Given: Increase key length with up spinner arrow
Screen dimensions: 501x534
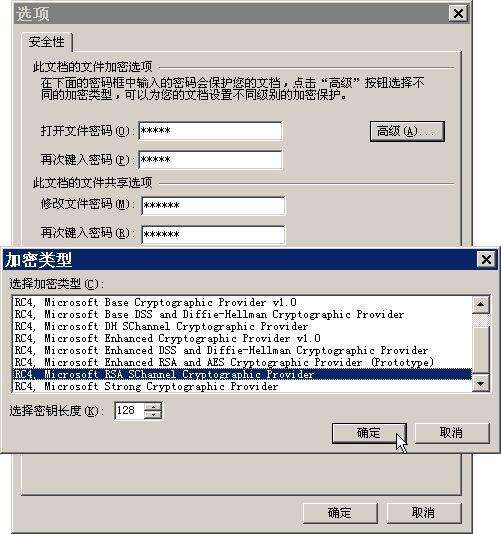Looking at the screenshot, I should click(x=153, y=406).
